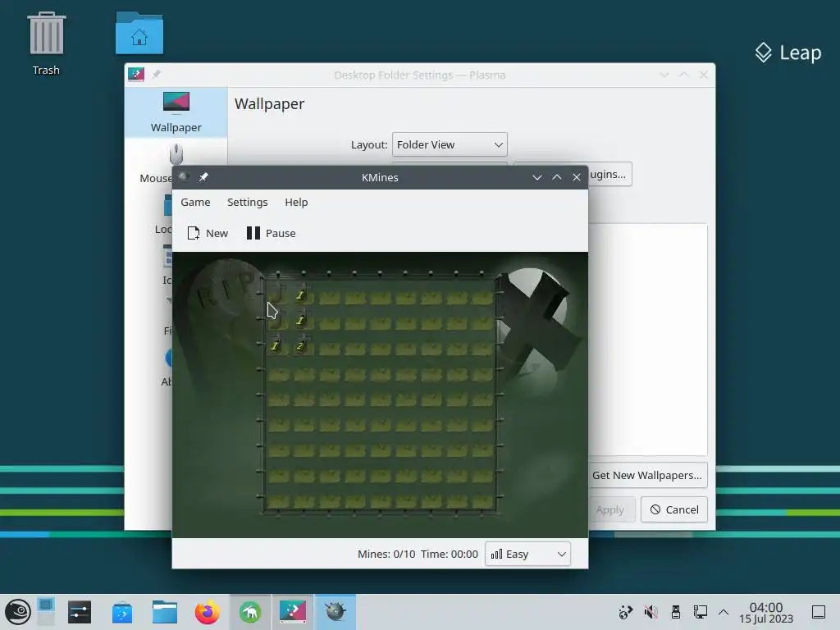
Task: Switch to the second virtual desktop in pager
Action: pyautogui.click(x=46, y=619)
